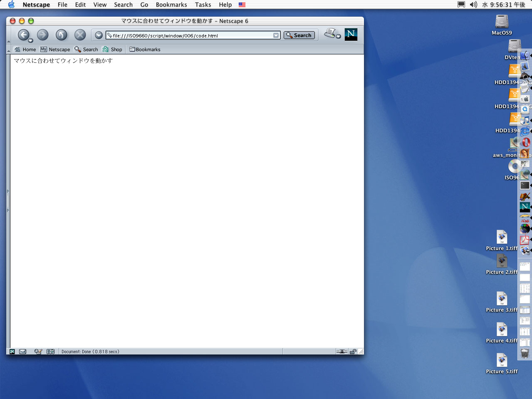Click the Search button beside URL bar

pyautogui.click(x=299, y=35)
